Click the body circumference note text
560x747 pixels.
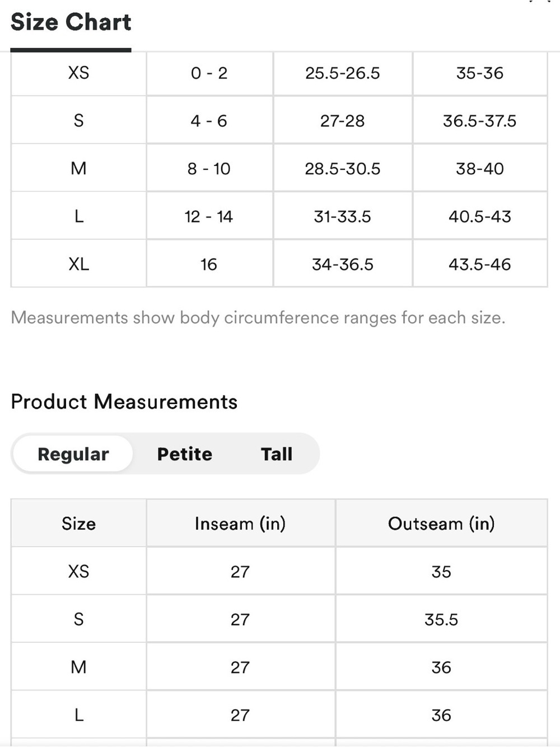coord(258,318)
